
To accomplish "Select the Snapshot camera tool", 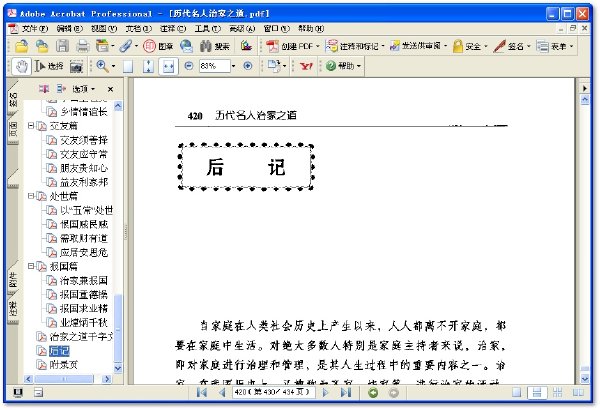I will 77,67.
